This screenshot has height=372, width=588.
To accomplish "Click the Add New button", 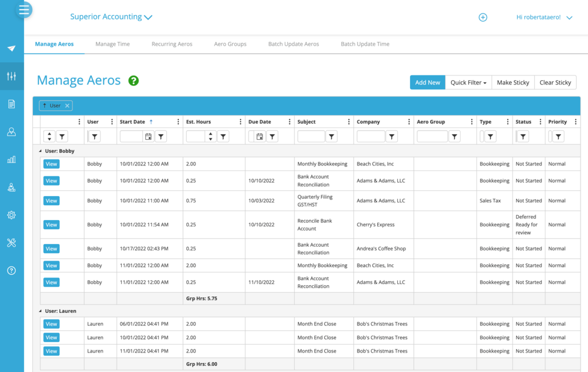I will [427, 82].
